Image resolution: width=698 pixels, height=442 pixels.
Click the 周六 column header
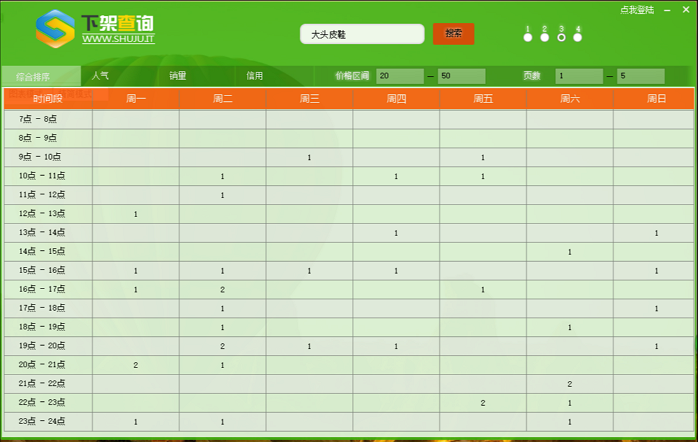click(570, 99)
